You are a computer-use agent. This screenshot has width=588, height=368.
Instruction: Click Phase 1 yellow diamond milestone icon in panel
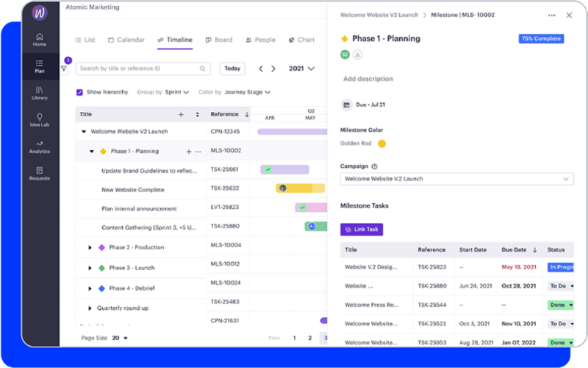click(x=344, y=39)
